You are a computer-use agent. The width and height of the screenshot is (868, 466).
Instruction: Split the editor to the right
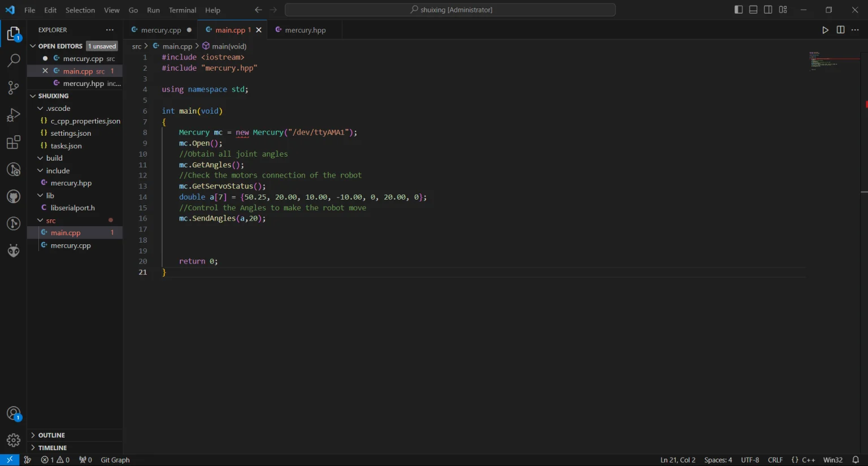840,30
